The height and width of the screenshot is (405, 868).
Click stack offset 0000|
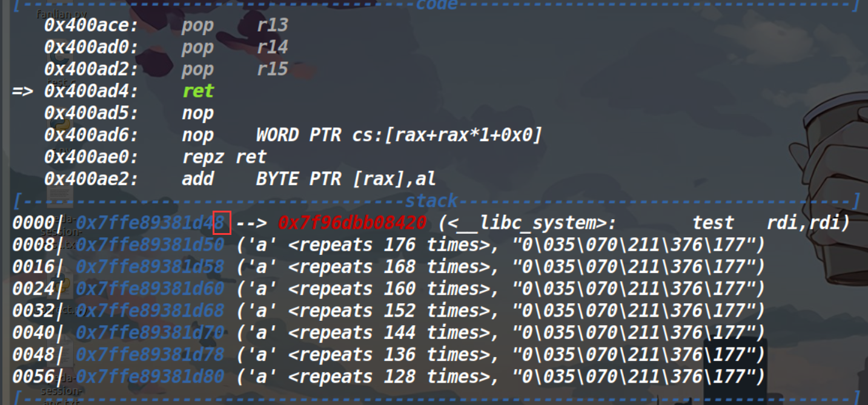point(38,223)
